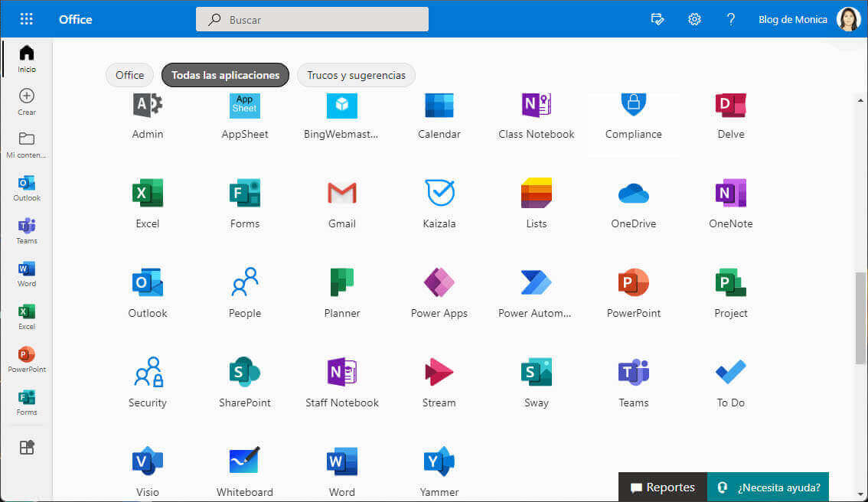Open help via the question mark icon
868x502 pixels.
coord(731,19)
